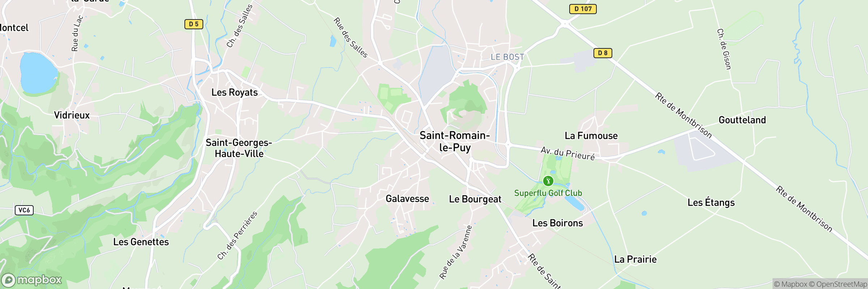
Task: Select the Saint-Romain-le-Puy town label
Action: [455, 142]
